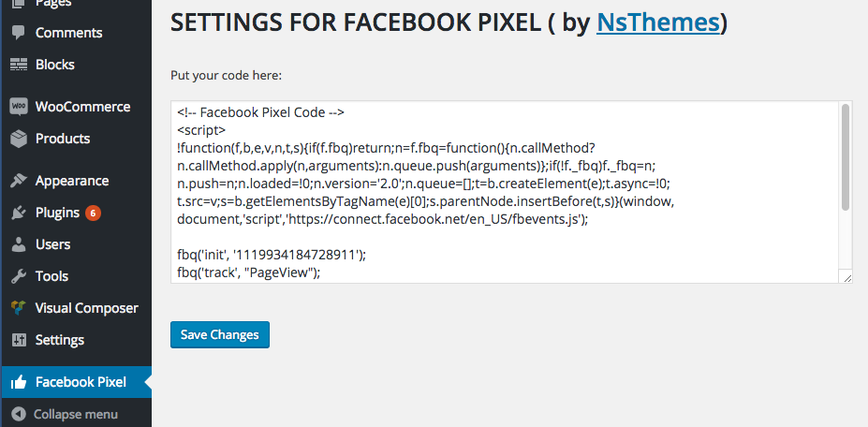Click the Blocks grid icon
Viewport: 868px width, 427px height.
pyautogui.click(x=19, y=65)
